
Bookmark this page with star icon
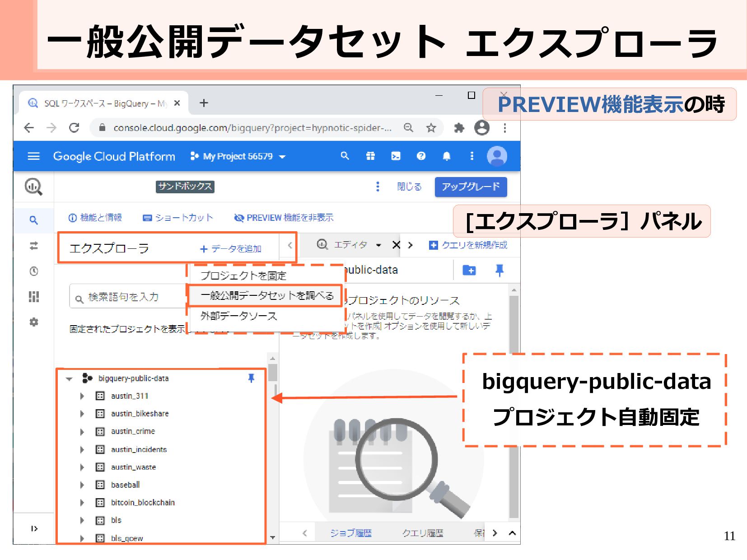point(431,128)
